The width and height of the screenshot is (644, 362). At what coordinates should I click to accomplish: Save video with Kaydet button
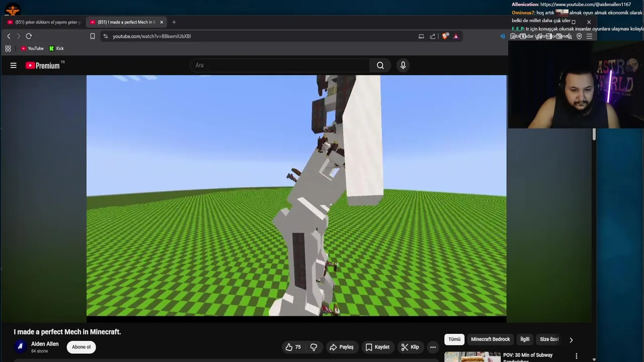click(377, 347)
